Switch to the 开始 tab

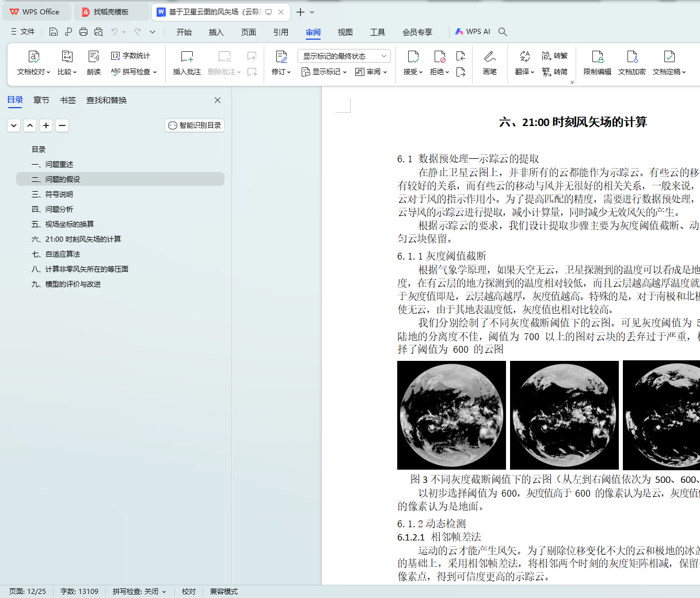coord(184,32)
